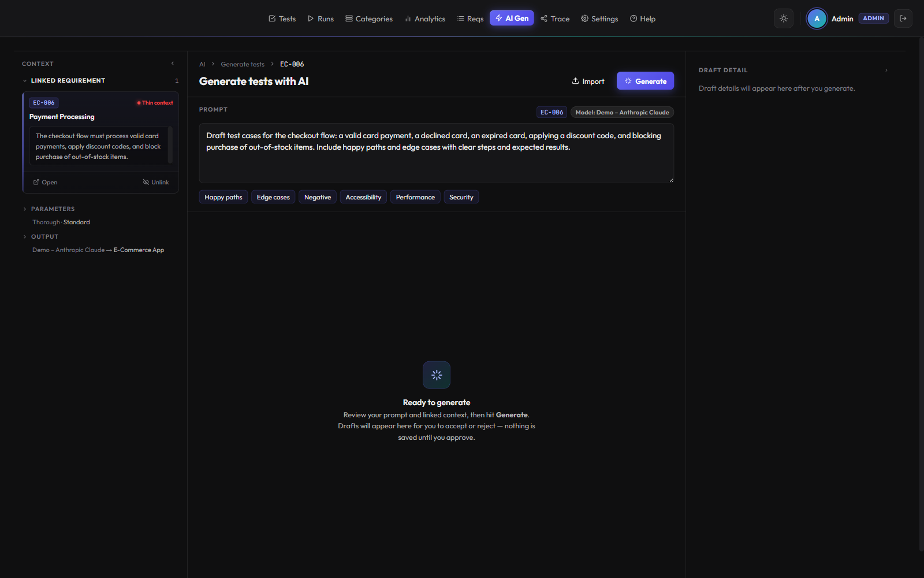Toggle the light/dark theme sun icon
Screen dimensions: 924x578
[784, 18]
